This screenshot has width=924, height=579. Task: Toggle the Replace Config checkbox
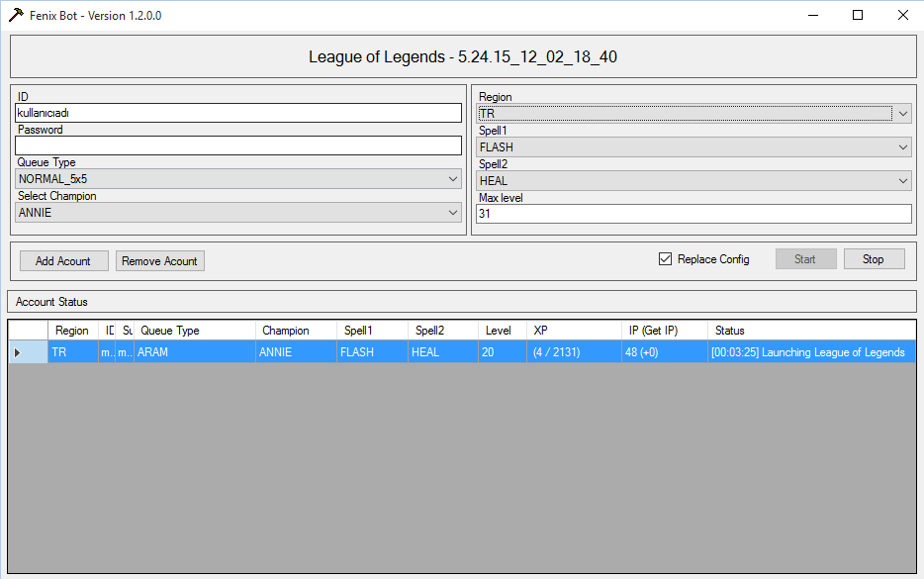666,259
